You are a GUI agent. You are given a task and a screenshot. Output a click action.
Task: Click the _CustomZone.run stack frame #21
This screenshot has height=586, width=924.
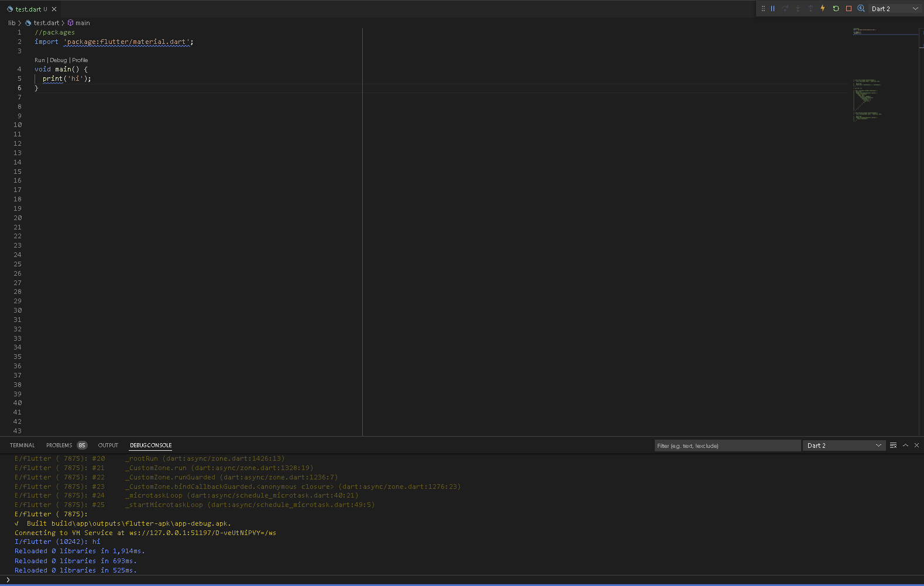coord(164,468)
